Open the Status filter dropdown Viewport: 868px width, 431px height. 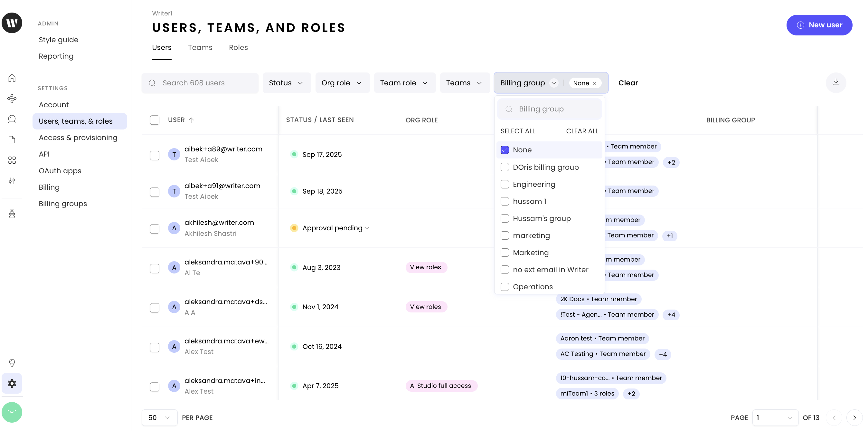(x=286, y=83)
